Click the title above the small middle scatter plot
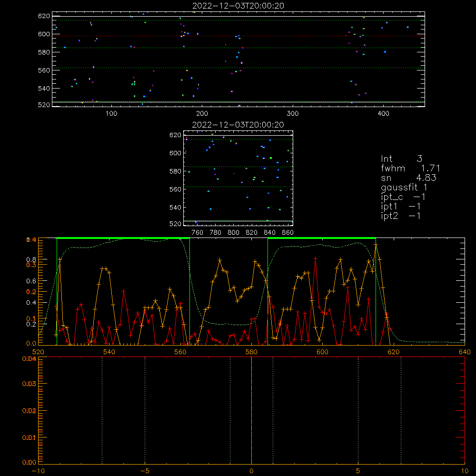This screenshot has height=476, width=476. (238, 125)
